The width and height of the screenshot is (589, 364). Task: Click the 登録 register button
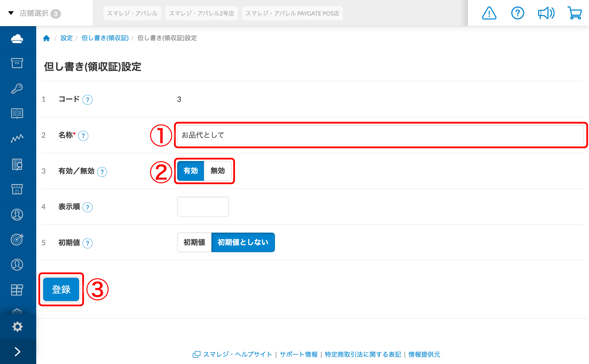pos(61,289)
